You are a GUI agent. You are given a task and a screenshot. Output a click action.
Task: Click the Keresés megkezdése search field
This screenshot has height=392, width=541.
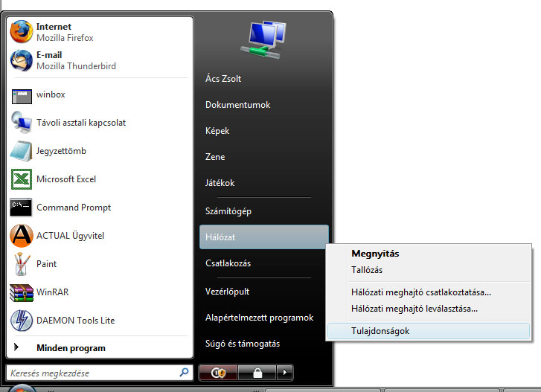100,373
